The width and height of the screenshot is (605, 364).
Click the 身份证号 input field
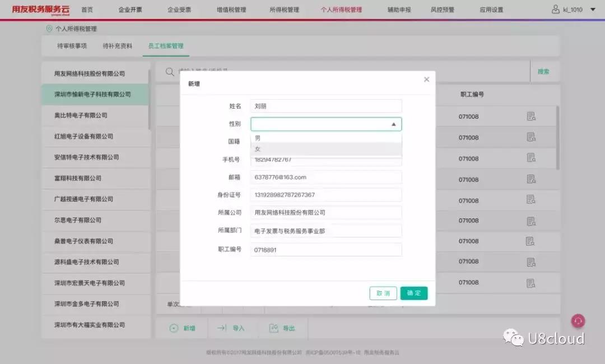[326, 195]
